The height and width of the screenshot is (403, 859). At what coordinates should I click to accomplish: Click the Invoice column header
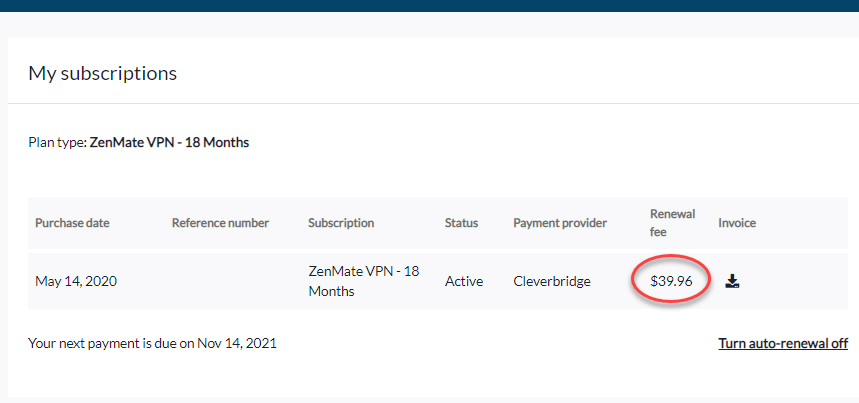737,223
